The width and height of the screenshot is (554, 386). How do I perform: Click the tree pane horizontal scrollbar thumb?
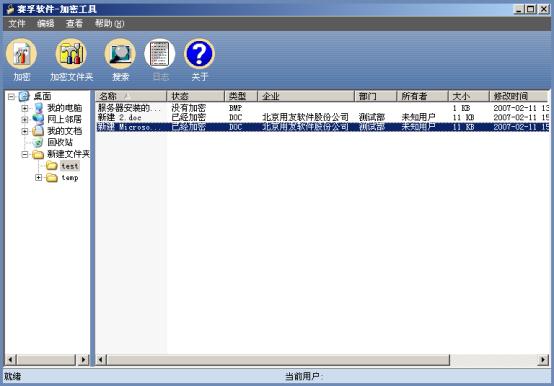pos(46,360)
